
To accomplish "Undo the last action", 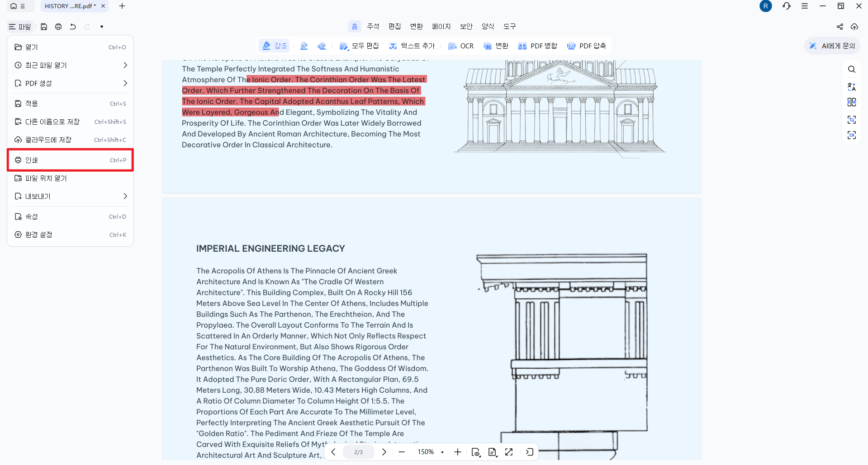I will coord(73,27).
